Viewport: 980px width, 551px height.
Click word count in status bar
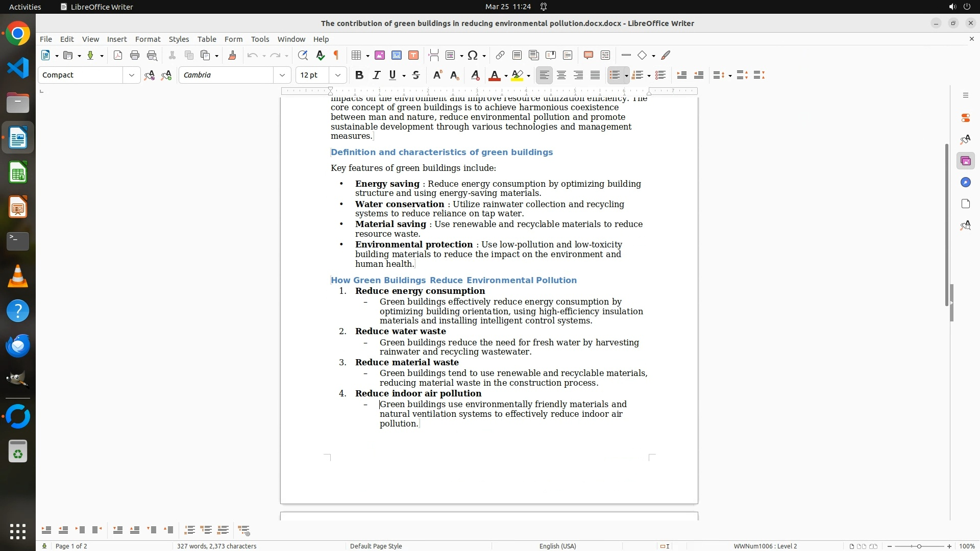point(216,546)
